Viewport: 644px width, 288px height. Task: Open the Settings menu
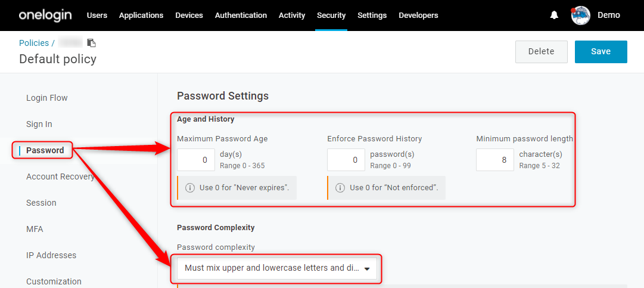point(372,16)
